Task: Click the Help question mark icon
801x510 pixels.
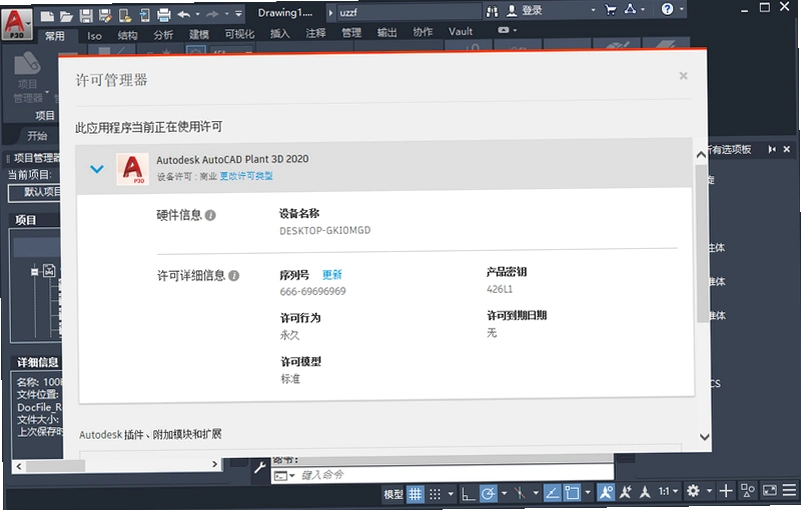Action: 667,9
